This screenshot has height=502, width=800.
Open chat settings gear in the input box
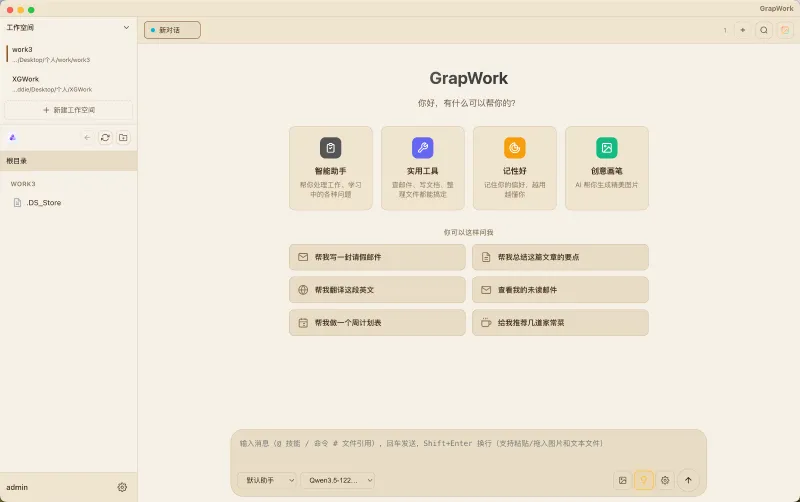665,480
